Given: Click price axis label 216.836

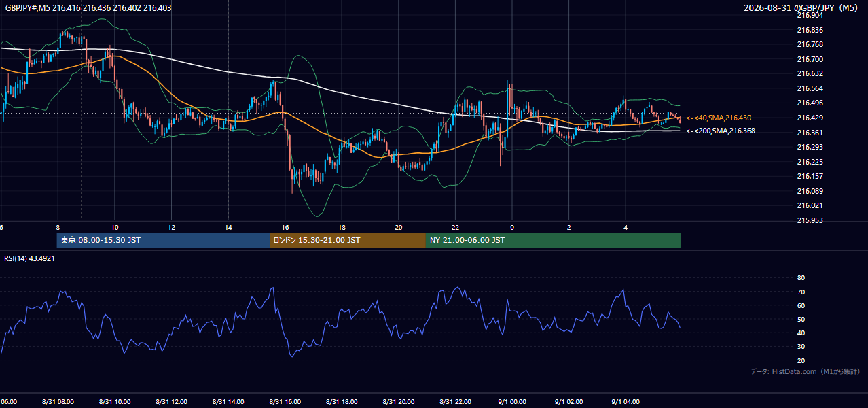Looking at the screenshot, I should coord(810,30).
